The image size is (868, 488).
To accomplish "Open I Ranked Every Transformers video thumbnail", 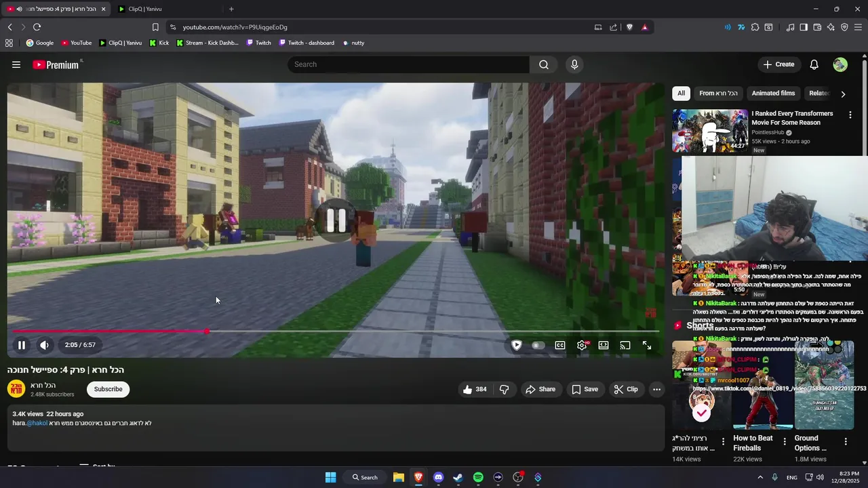I will click(710, 131).
